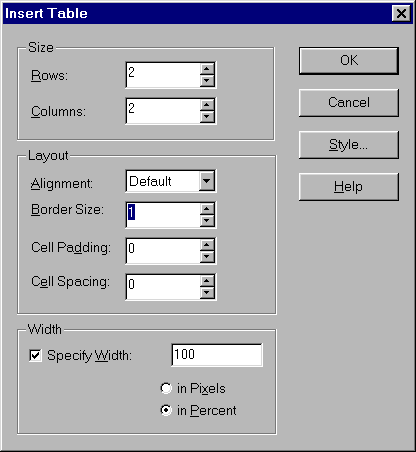
Task: Increase Cell Padding with up arrow
Action: (207, 245)
